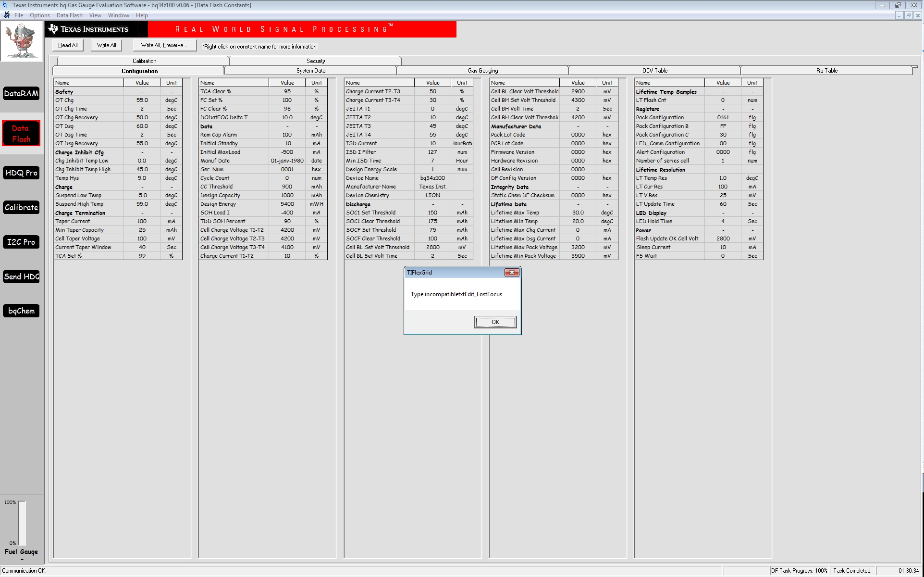Click the Communication OK status text
This screenshot has height=577, width=924.
coord(24,571)
